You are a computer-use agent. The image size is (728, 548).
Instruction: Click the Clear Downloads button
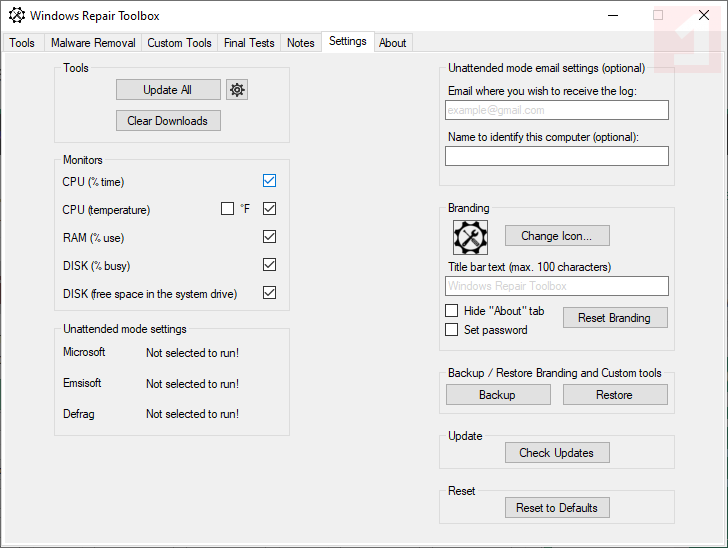[168, 121]
